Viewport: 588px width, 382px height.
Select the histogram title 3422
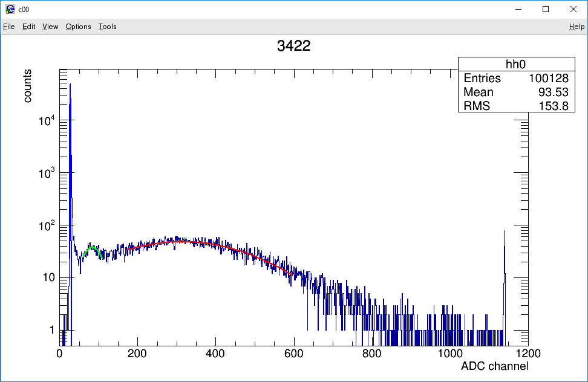[x=293, y=46]
